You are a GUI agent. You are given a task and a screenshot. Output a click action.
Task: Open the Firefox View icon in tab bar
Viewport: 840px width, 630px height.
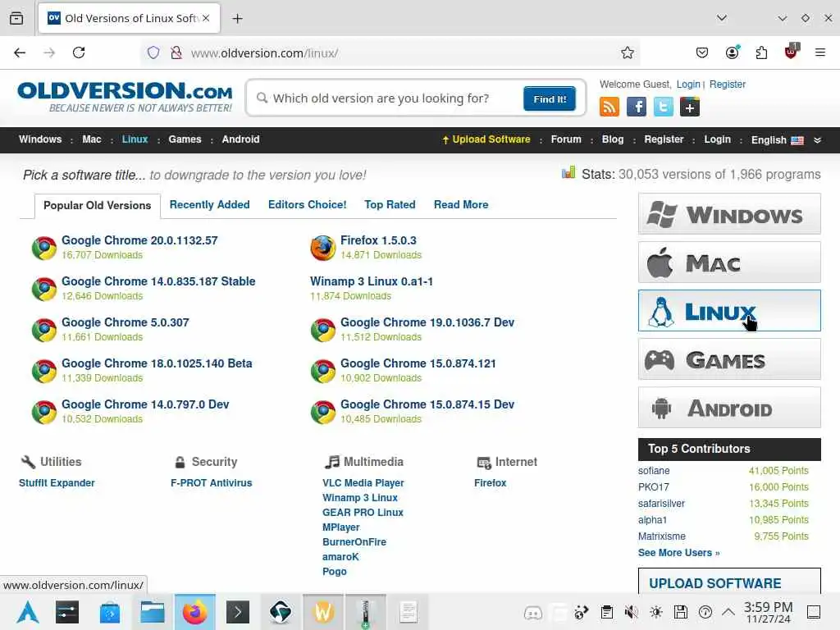[16, 18]
